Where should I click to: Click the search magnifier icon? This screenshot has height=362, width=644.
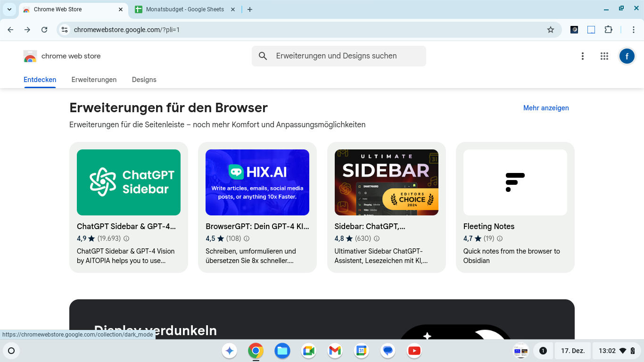[x=263, y=56]
